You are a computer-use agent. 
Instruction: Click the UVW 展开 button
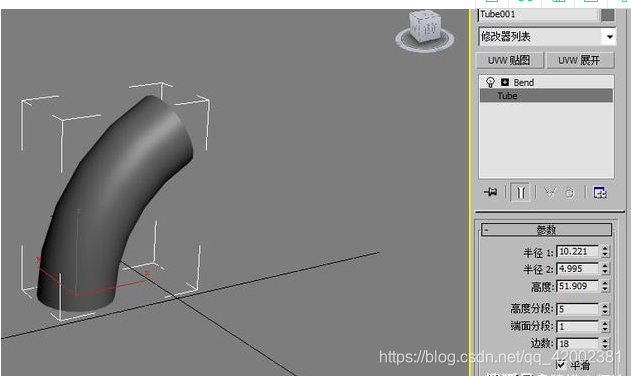(579, 60)
